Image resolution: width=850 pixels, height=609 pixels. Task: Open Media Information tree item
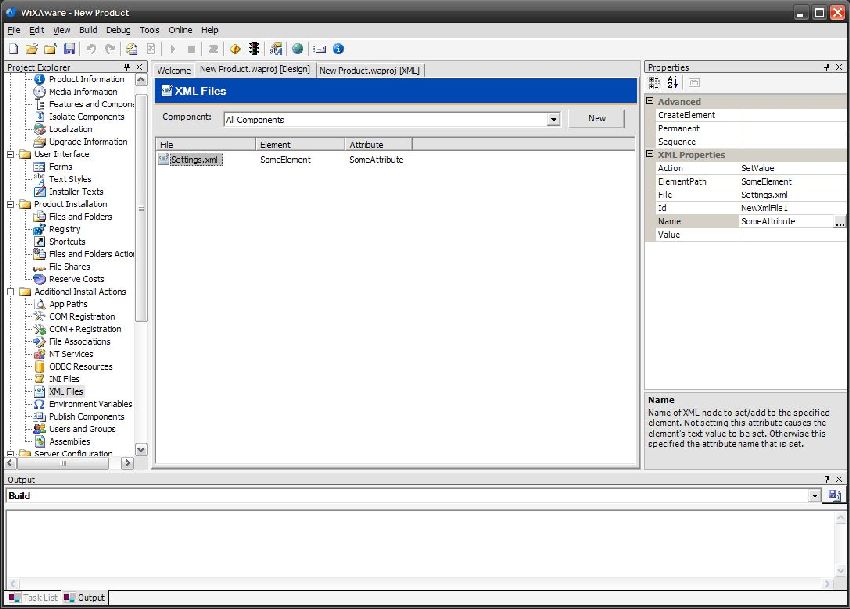click(83, 92)
